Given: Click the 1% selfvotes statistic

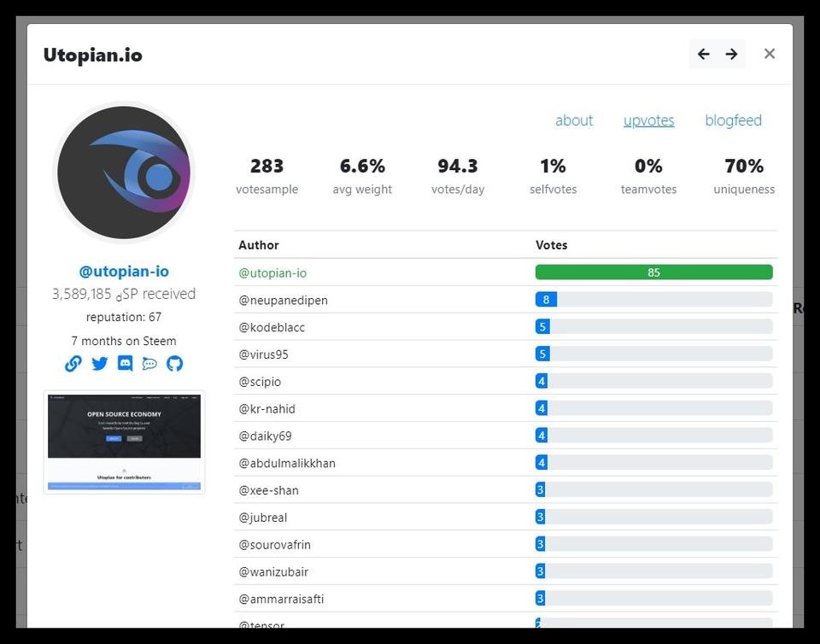Looking at the screenshot, I should point(553,176).
